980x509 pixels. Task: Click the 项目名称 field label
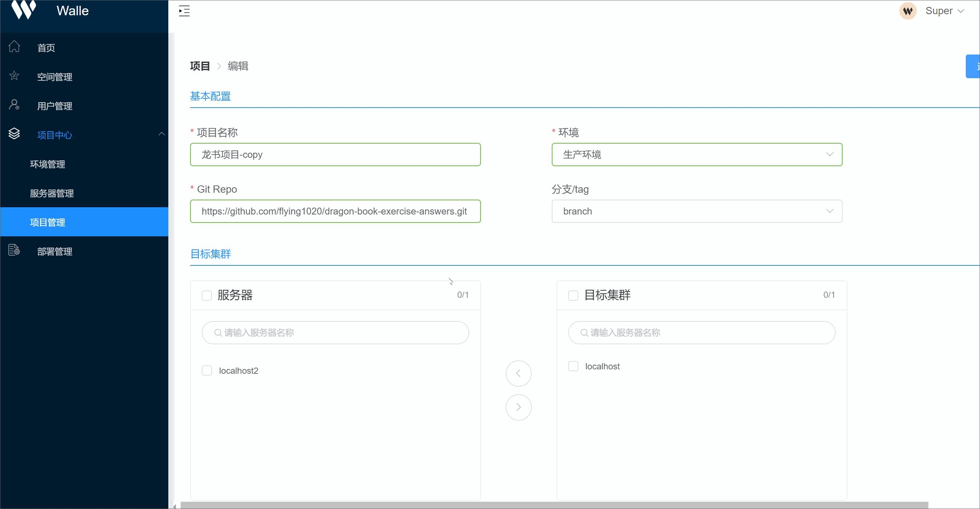217,132
